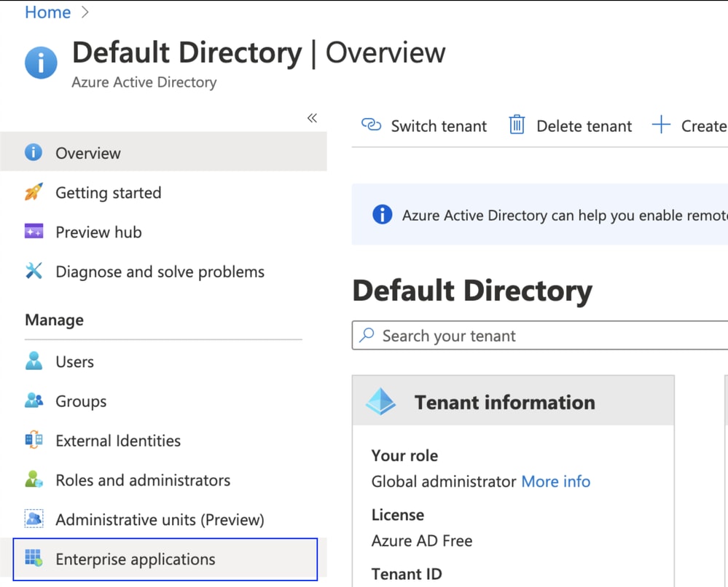The image size is (728, 587).
Task: Click the plus icon beside Create
Action: point(661,125)
